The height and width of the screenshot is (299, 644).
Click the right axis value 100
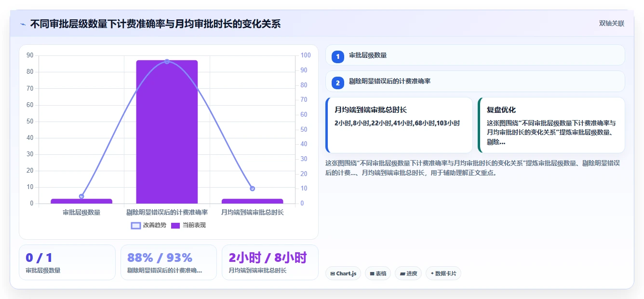click(306, 55)
